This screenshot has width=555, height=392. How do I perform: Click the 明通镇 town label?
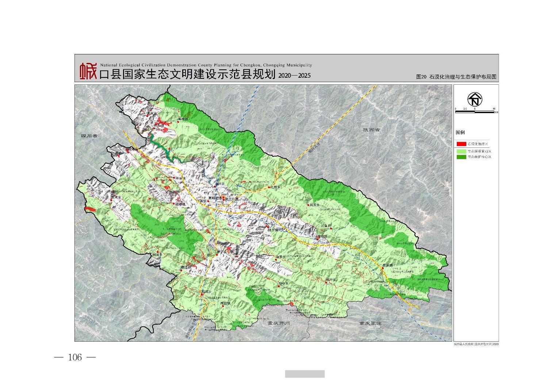pos(186,268)
